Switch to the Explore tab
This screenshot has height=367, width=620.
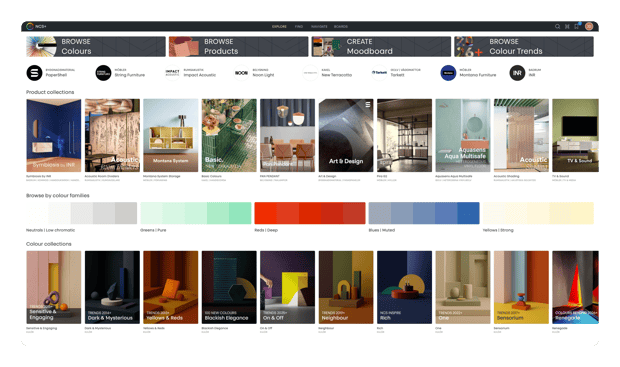(279, 26)
